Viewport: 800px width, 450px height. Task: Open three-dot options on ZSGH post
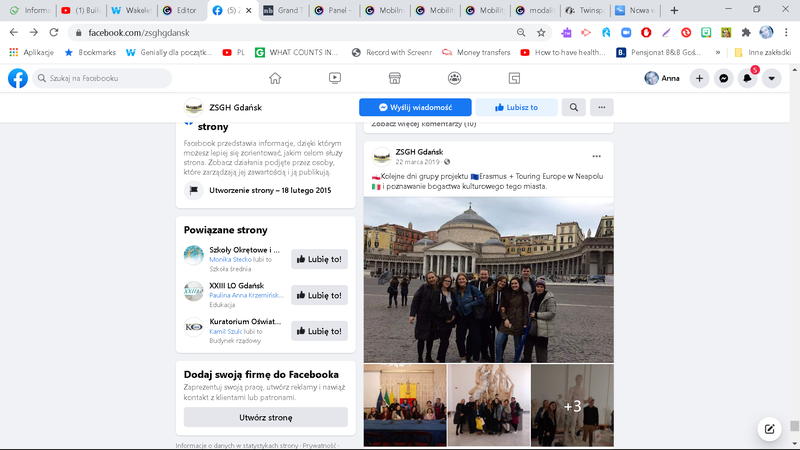point(597,156)
